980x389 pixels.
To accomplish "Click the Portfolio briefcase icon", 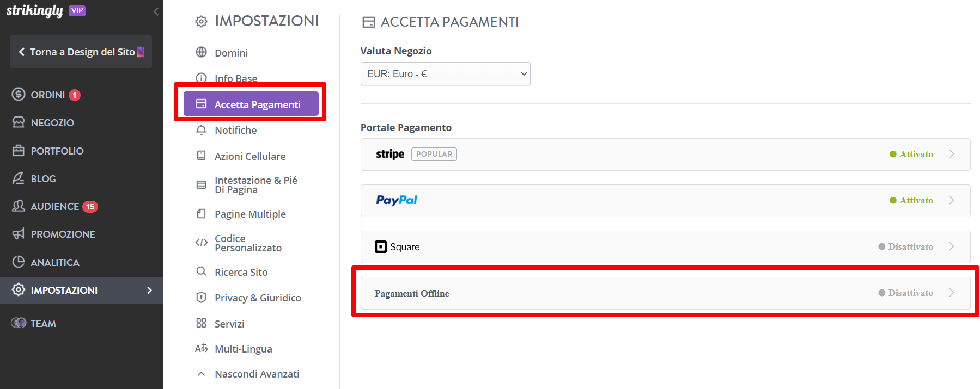I will (19, 150).
